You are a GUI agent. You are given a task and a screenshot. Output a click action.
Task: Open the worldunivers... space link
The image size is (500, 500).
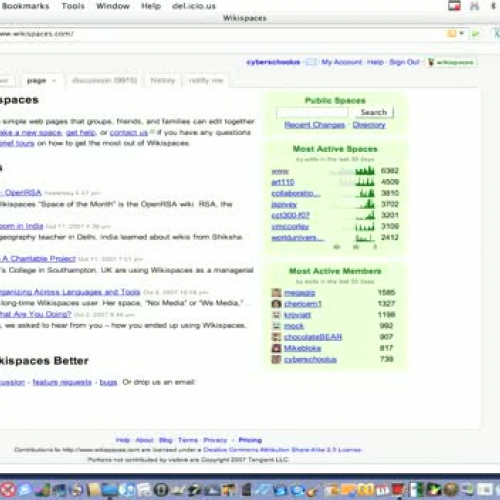point(297,238)
